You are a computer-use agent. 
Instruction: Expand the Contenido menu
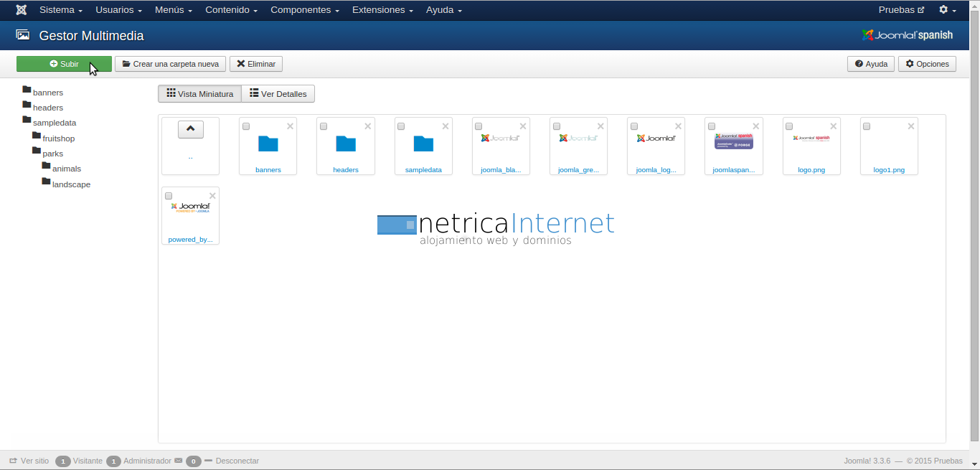click(231, 10)
